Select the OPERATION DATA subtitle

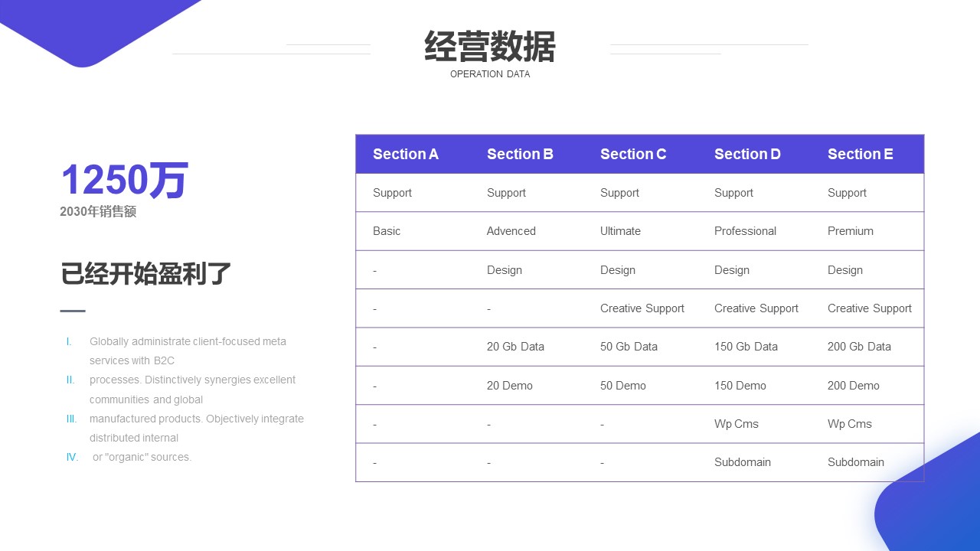(490, 74)
